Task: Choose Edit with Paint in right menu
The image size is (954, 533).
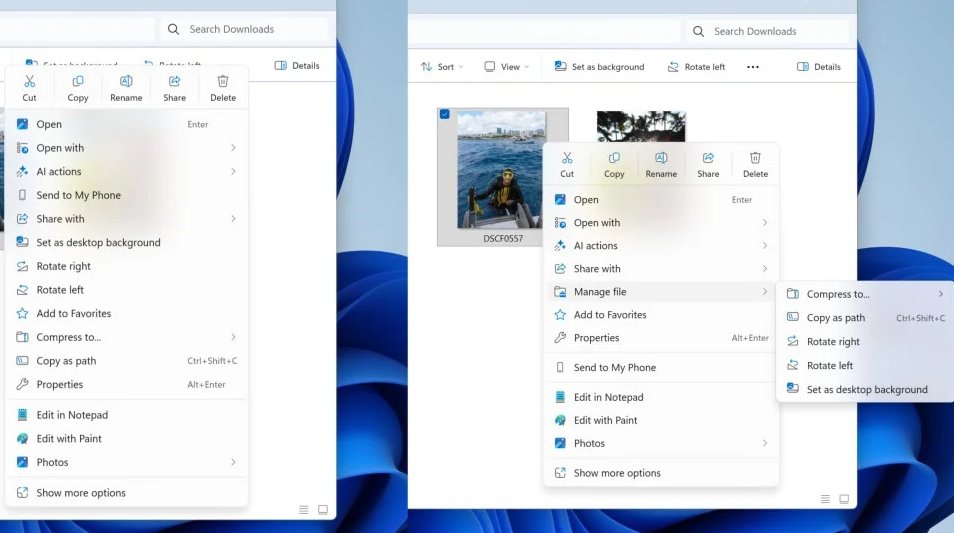Action: click(x=661, y=420)
